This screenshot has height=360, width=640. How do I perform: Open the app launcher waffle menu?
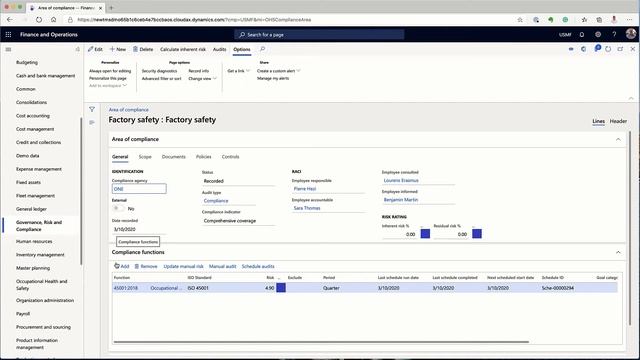tap(8, 35)
